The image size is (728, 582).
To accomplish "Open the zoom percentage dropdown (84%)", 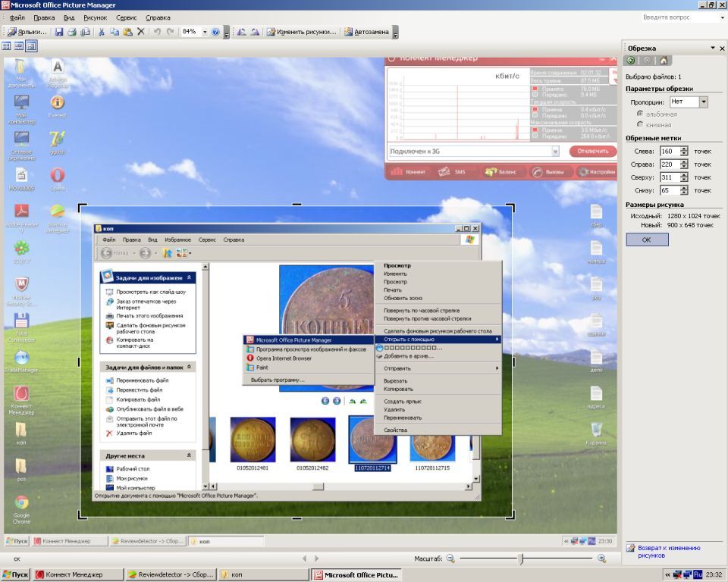I will 205,32.
